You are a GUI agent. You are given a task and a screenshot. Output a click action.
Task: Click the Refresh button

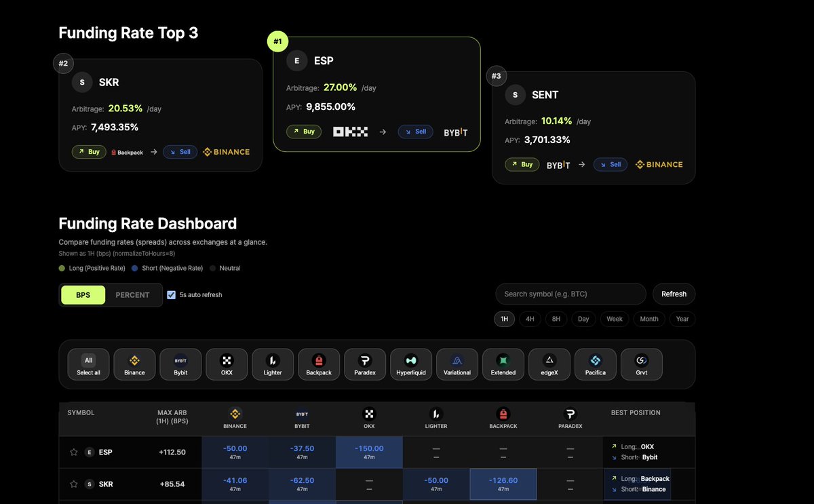click(674, 294)
